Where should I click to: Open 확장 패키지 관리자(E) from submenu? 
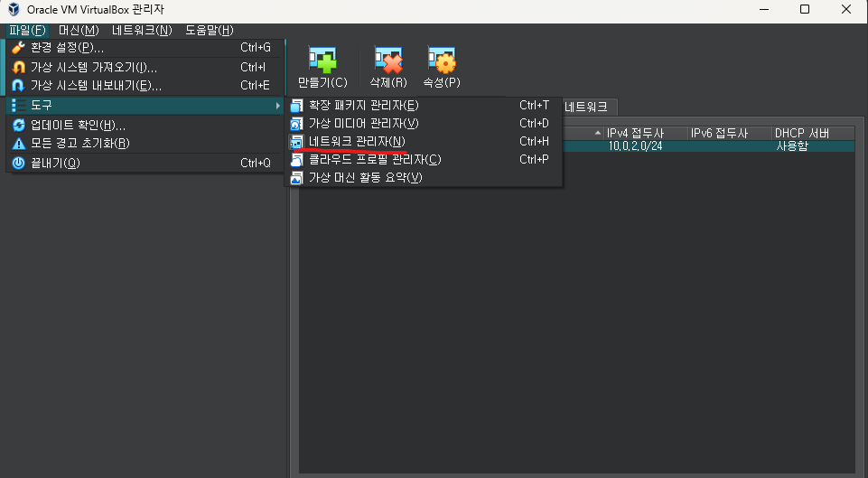(424, 105)
